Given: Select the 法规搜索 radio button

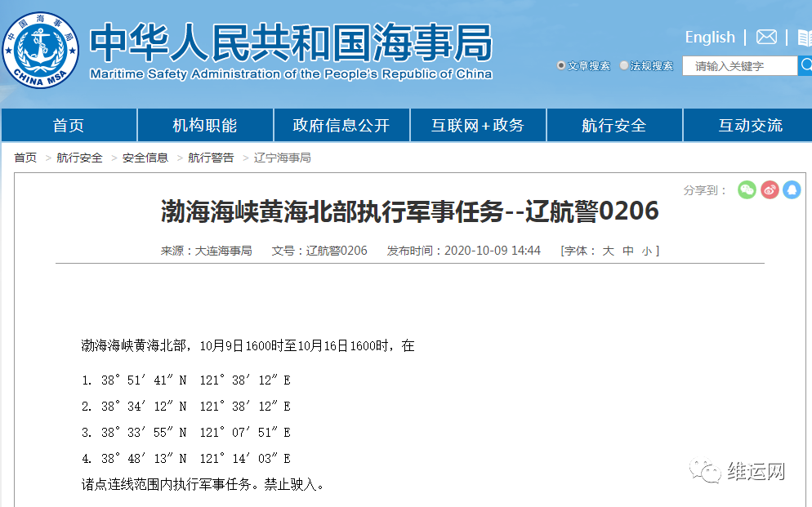Looking at the screenshot, I should coord(623,65).
